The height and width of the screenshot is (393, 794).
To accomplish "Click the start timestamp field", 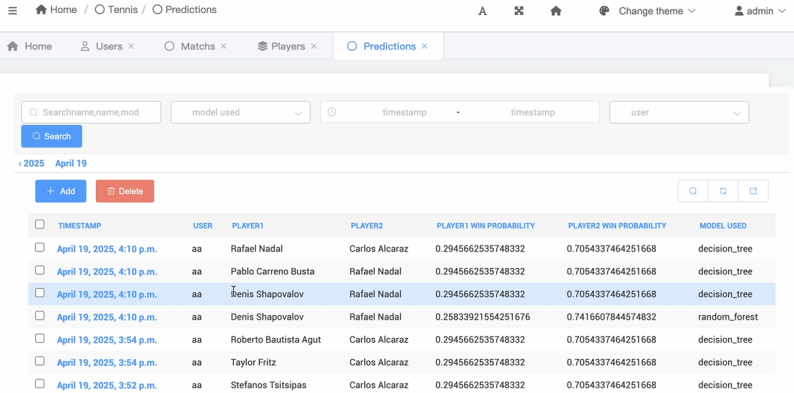I will (404, 112).
